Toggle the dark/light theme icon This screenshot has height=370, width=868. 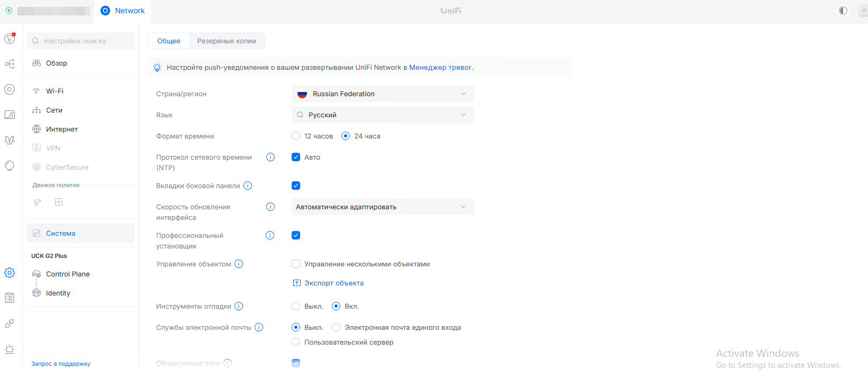[843, 11]
